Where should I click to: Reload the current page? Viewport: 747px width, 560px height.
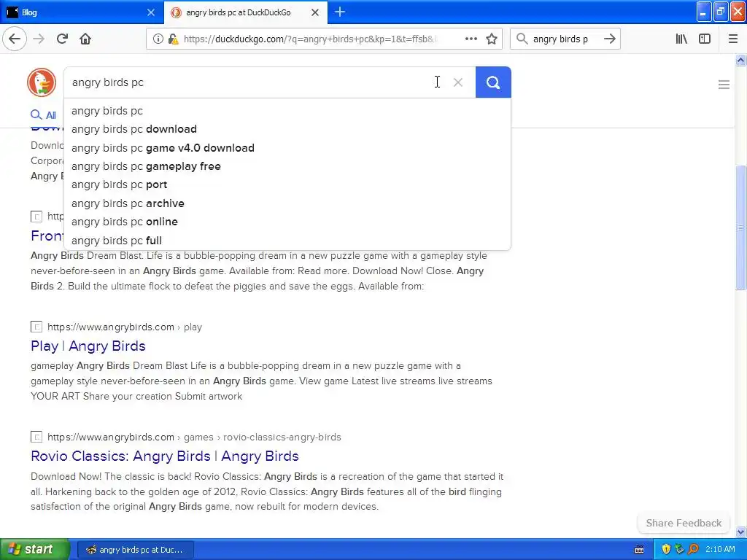point(62,39)
